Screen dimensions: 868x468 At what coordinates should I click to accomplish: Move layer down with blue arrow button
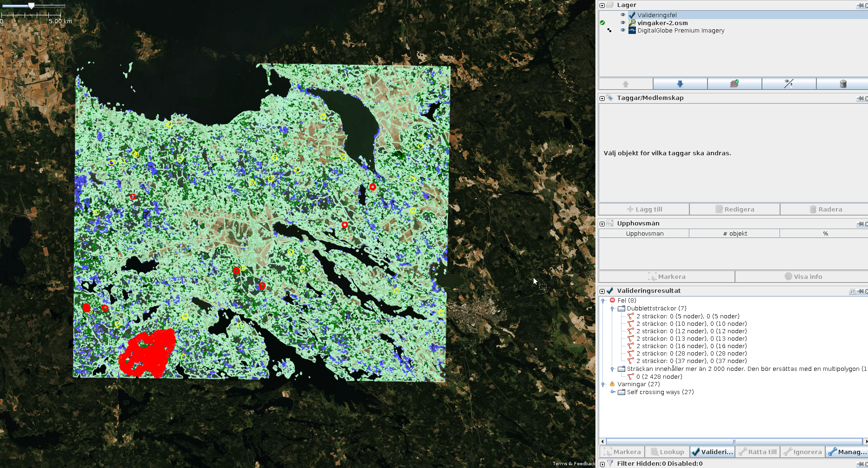[x=680, y=84]
